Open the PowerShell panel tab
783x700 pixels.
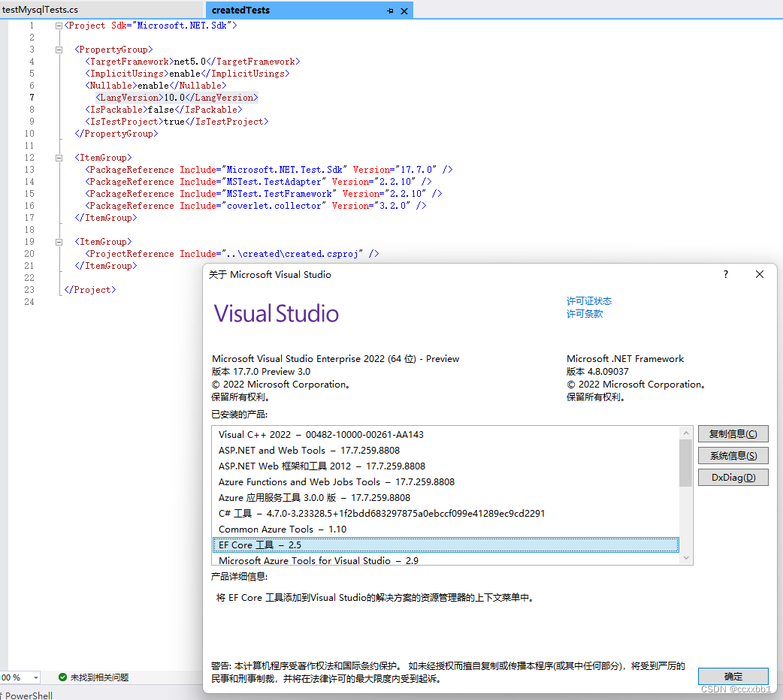click(x=28, y=695)
